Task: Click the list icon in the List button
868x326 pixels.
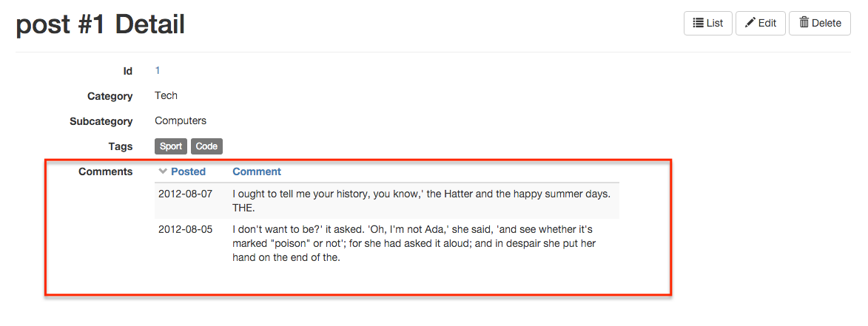Action: [x=698, y=23]
